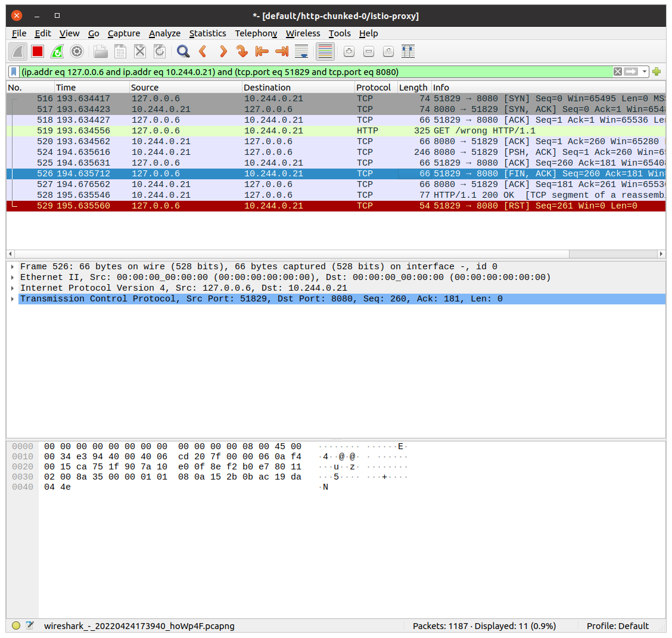Start a new live capture
Viewport: 672px width, 638px height.
click(17, 51)
